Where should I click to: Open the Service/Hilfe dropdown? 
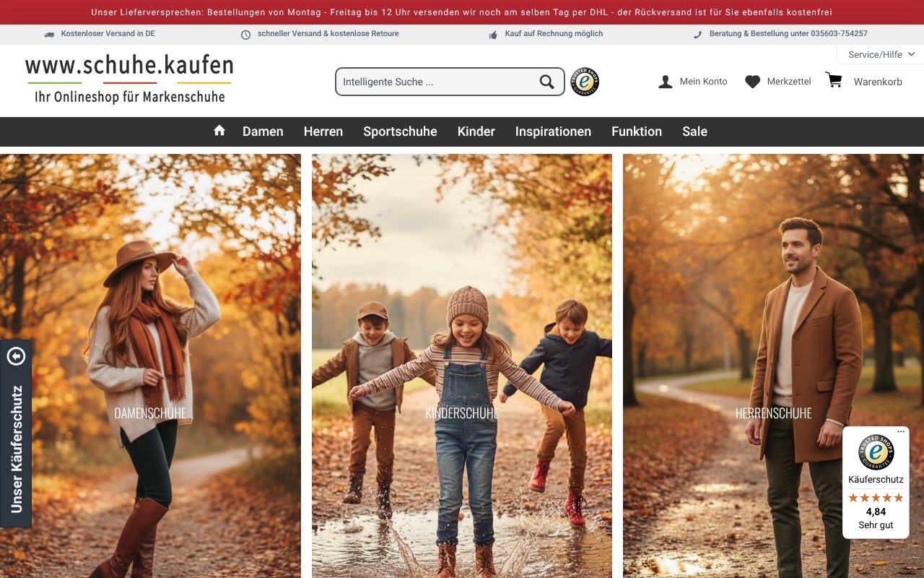[x=878, y=53]
